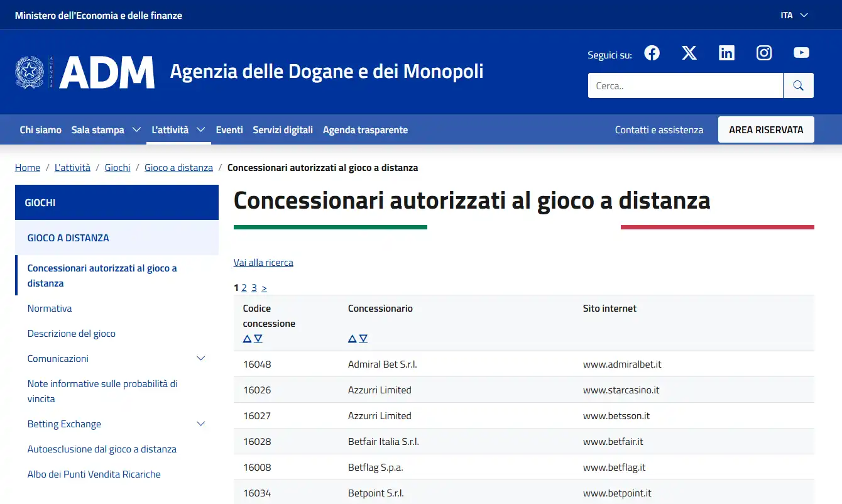Open Normativa in the sidebar
The image size is (842, 504).
[50, 309]
